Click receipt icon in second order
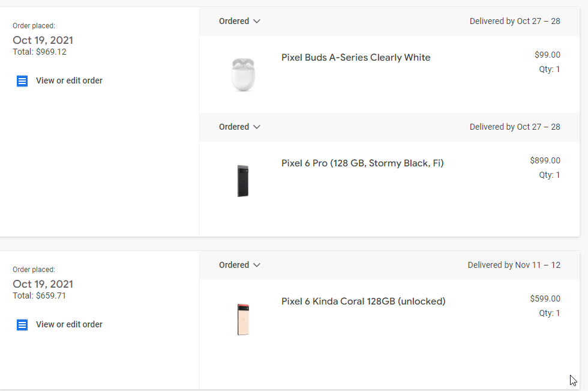The width and height of the screenshot is (588, 391). pos(22,325)
